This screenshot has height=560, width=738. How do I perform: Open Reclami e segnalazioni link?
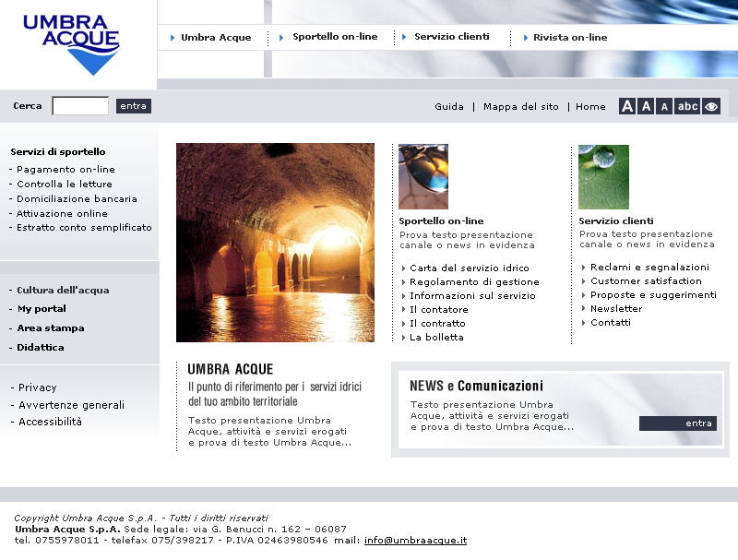[649, 268]
